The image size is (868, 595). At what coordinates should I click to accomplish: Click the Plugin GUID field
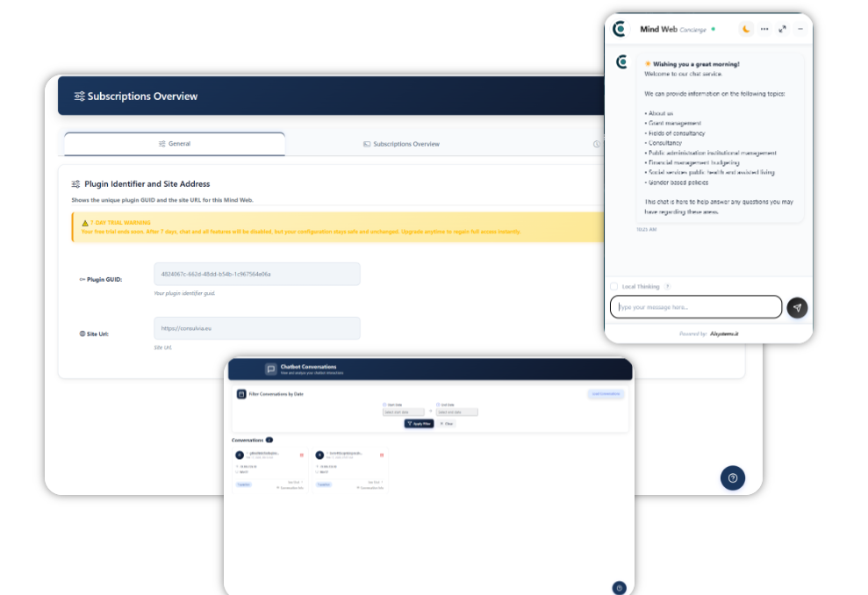point(256,274)
